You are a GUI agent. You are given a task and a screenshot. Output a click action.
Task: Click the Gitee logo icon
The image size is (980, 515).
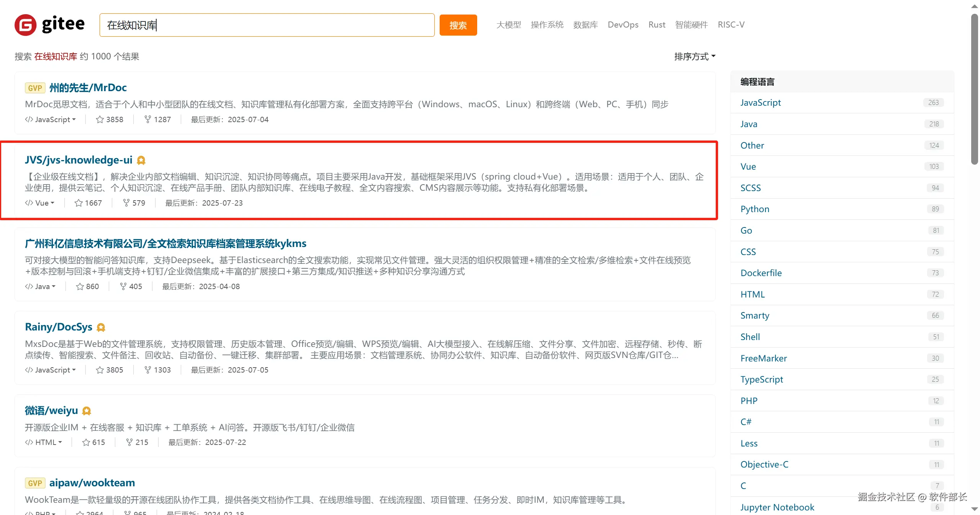25,25
